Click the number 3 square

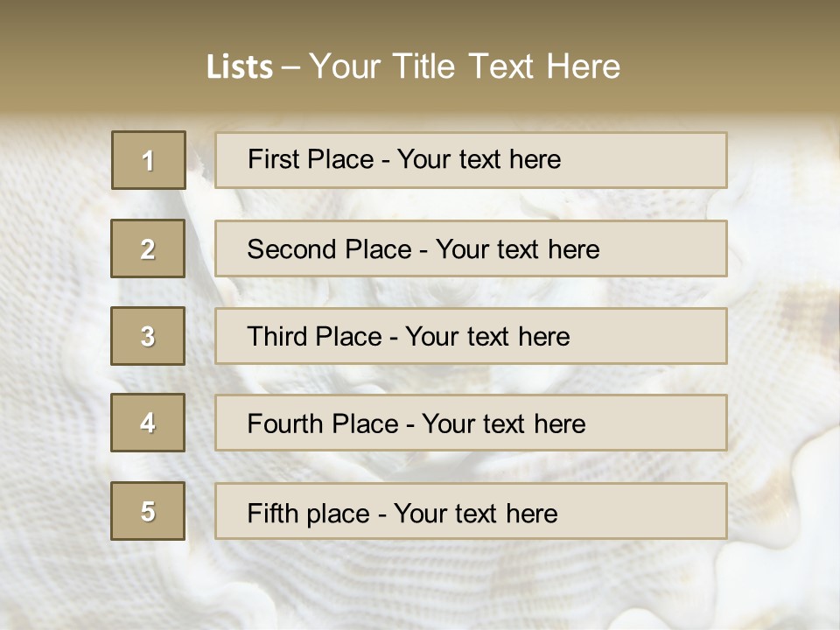click(148, 336)
